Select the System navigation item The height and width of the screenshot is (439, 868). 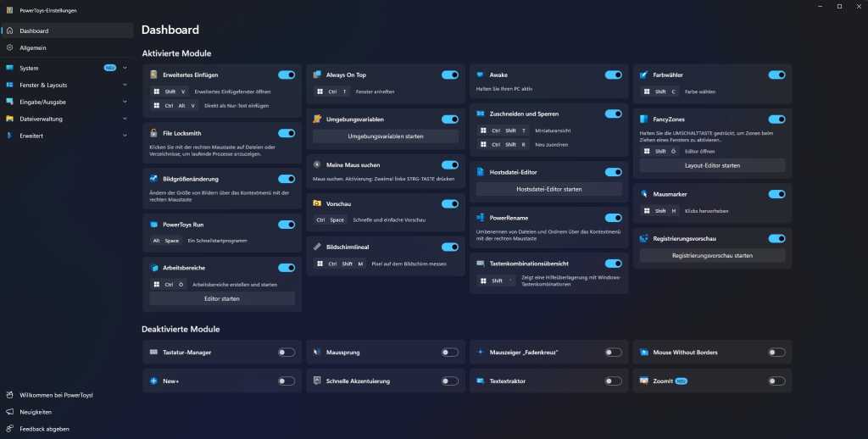point(67,68)
